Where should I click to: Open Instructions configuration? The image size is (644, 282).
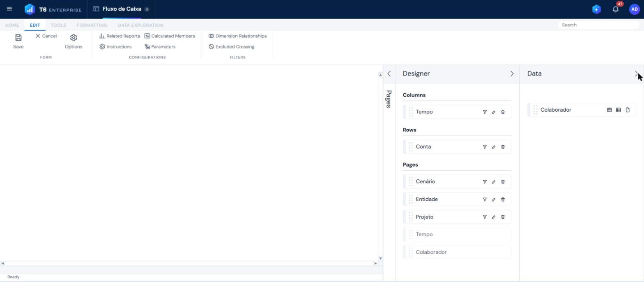click(x=115, y=47)
